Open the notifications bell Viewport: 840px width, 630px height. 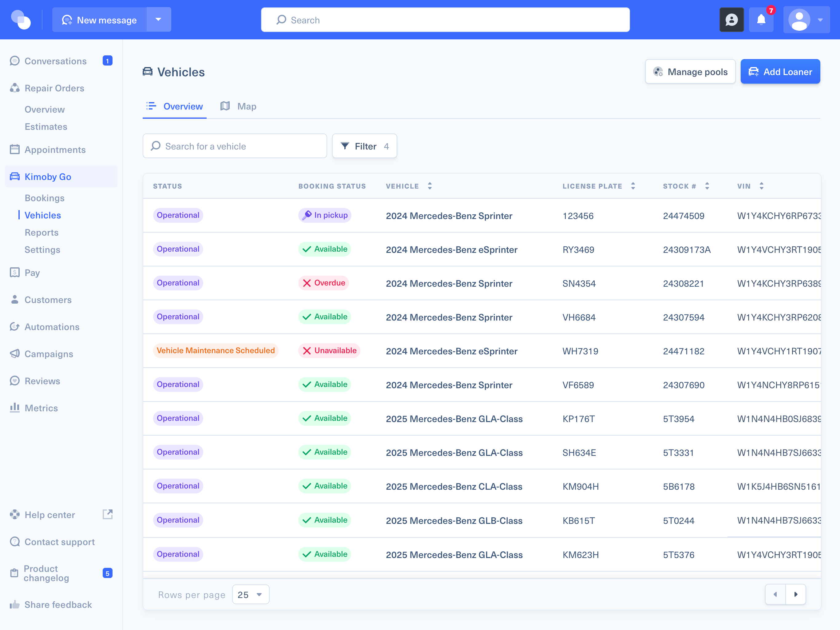click(761, 20)
